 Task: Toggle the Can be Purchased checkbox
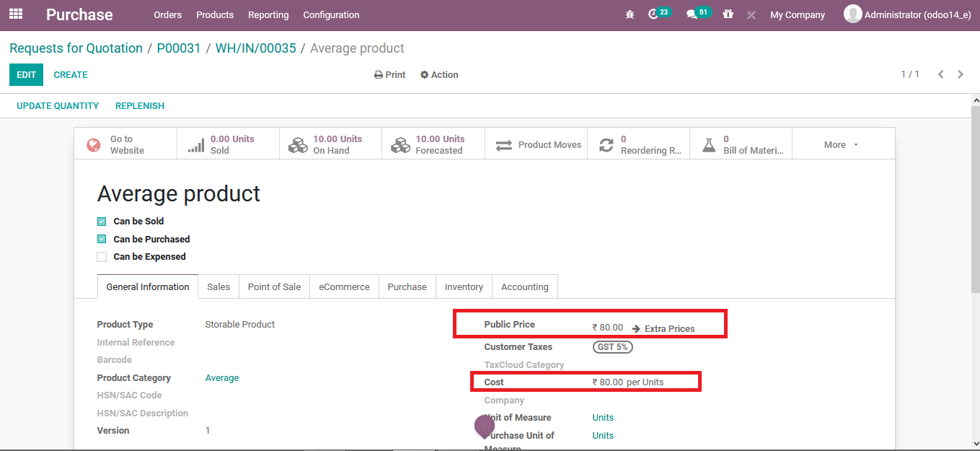click(x=102, y=239)
